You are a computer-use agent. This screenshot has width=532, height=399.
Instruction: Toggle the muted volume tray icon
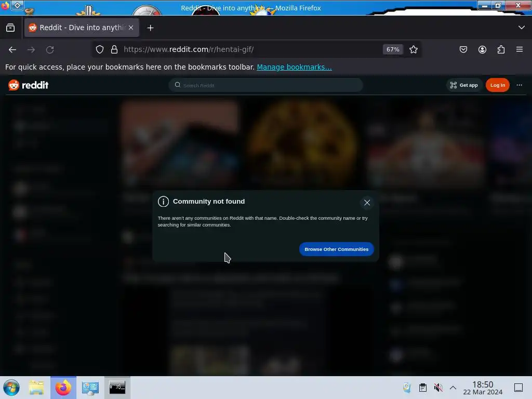click(438, 388)
